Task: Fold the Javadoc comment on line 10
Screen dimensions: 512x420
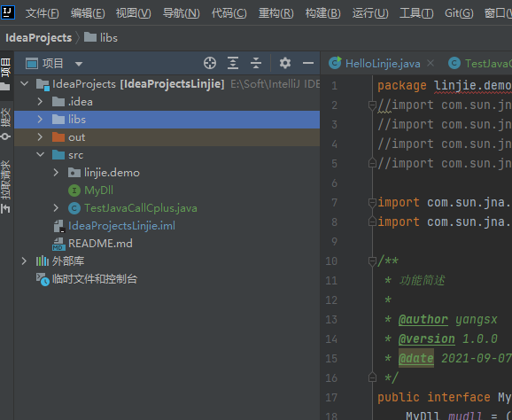Action: [372, 261]
